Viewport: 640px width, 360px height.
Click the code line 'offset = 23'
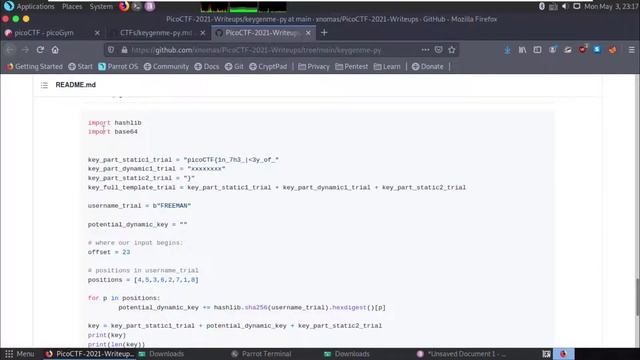109,252
